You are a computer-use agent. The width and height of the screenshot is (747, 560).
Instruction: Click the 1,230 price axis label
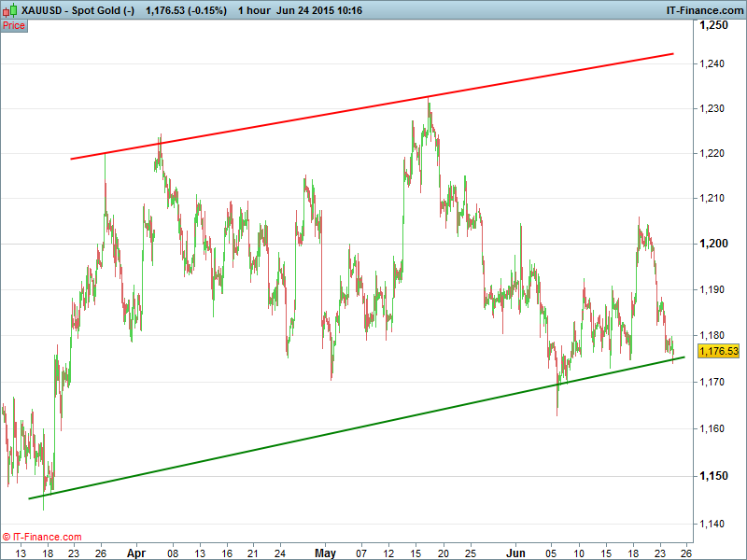[x=714, y=109]
